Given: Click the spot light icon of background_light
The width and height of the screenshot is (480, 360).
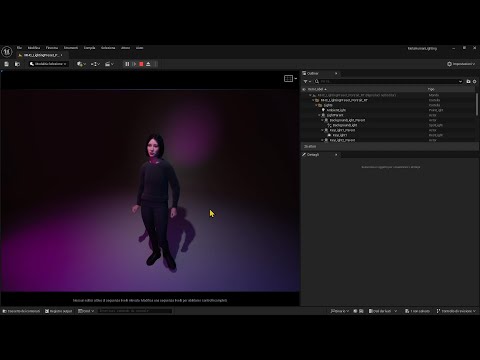Looking at the screenshot, I should tap(329, 125).
